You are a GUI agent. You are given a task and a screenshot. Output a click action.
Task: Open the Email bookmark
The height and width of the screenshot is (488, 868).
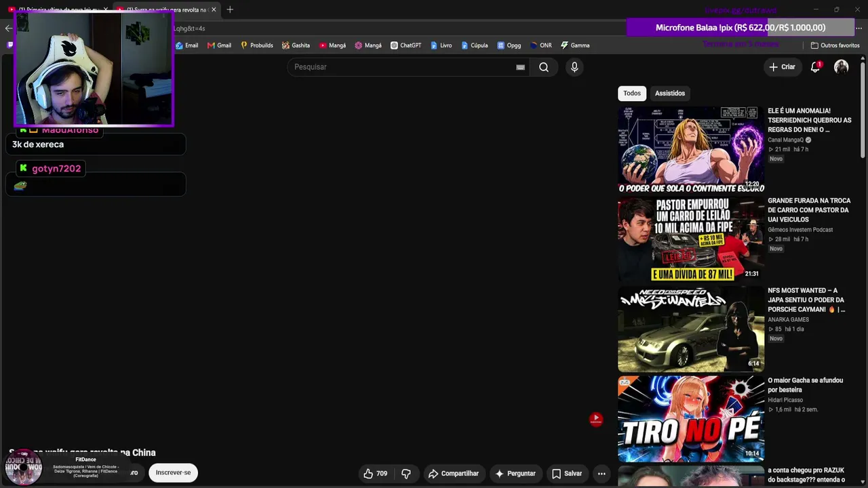pyautogui.click(x=186, y=45)
